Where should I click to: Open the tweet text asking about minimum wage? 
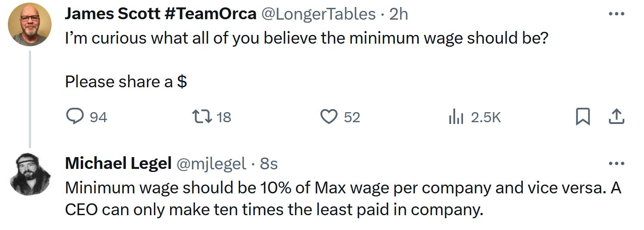click(x=306, y=38)
